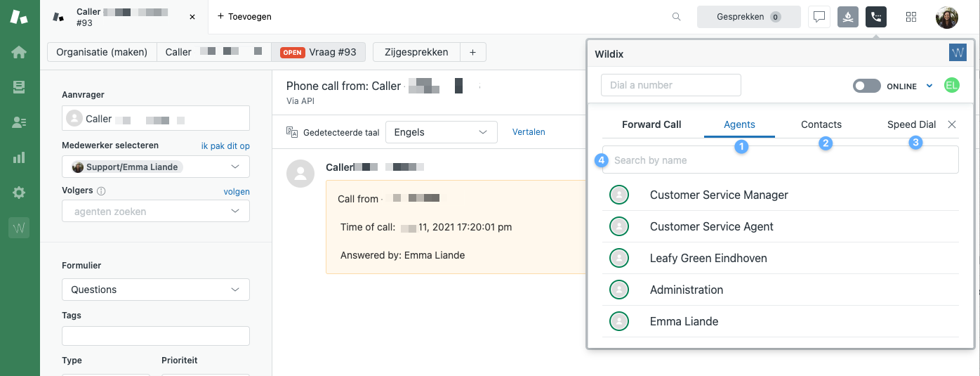Viewport: 980px width, 376px height.
Task: Open the chat bubble icon
Action: point(819,17)
